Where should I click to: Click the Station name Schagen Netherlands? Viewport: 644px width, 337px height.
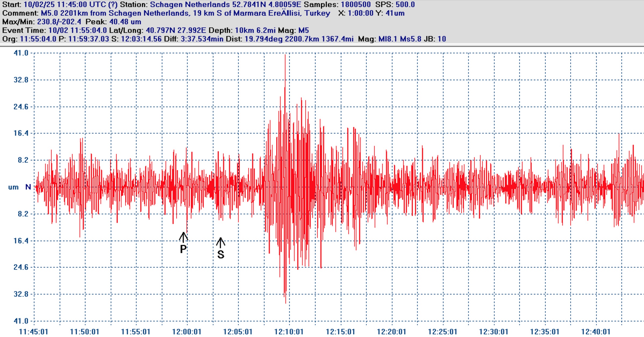click(x=190, y=5)
